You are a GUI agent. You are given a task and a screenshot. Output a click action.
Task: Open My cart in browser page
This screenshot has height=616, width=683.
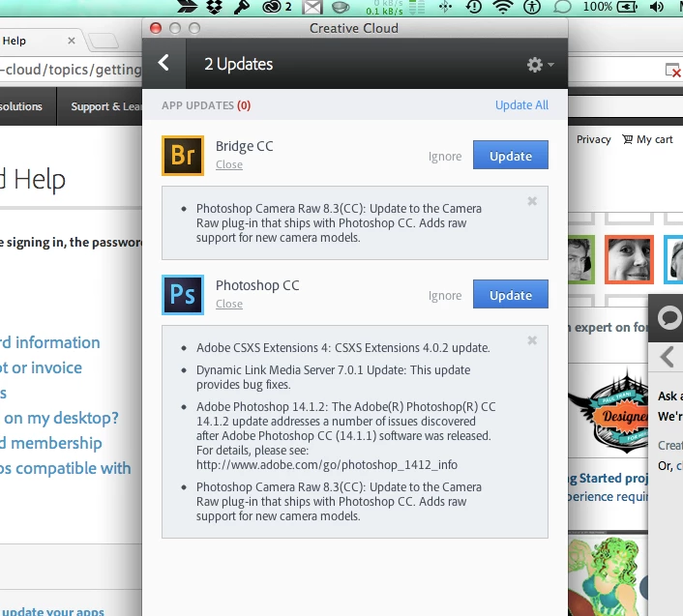[x=647, y=139]
